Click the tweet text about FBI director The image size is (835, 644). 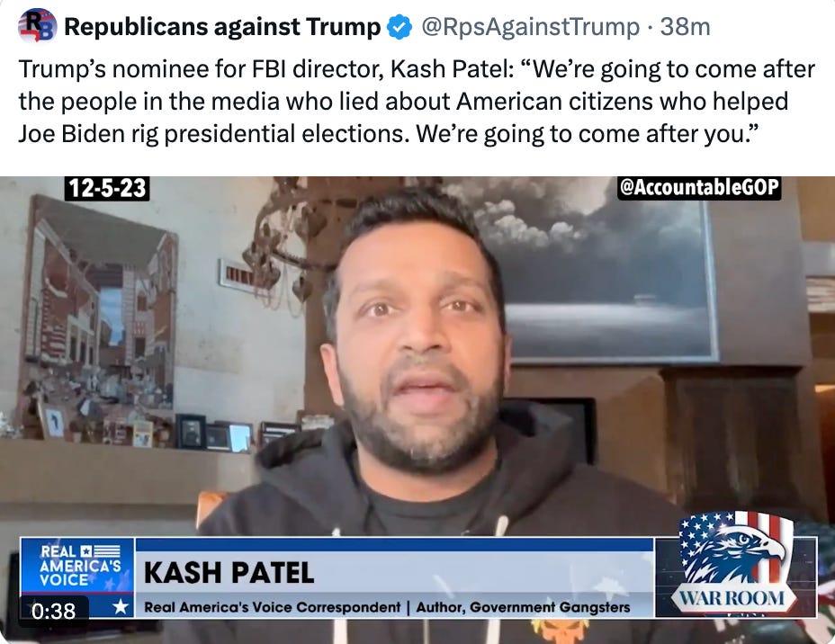coord(417,101)
